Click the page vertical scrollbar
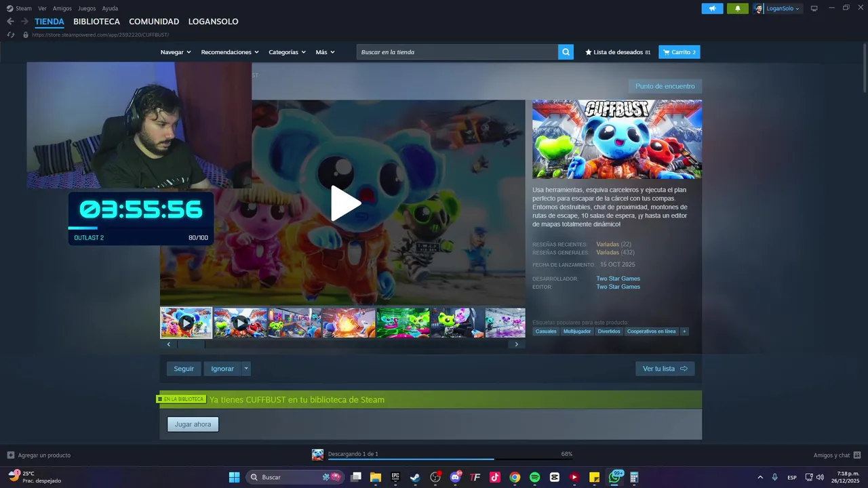The width and height of the screenshot is (868, 488). (x=865, y=68)
